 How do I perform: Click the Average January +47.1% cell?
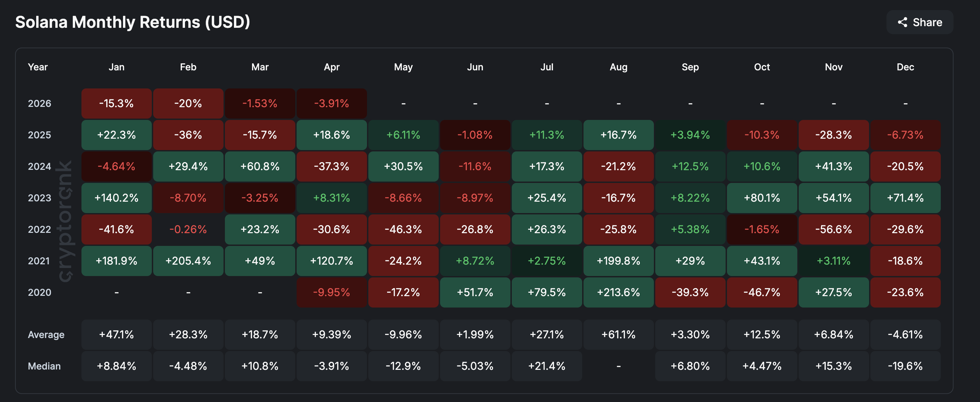coord(116,335)
